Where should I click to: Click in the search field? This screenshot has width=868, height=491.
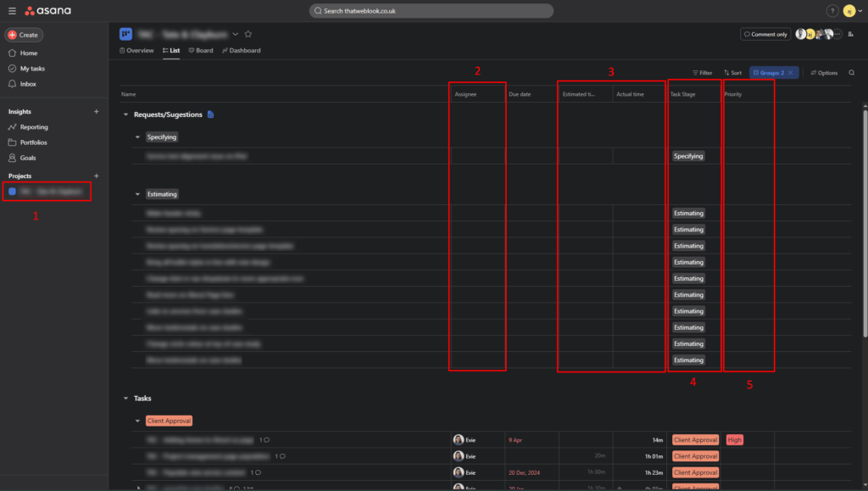click(x=431, y=11)
